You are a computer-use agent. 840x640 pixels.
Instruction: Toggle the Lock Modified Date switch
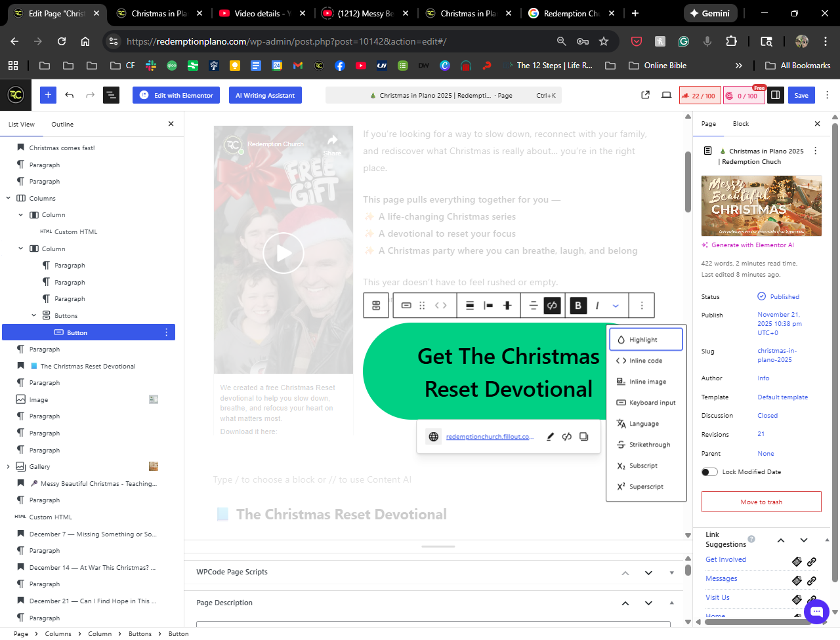point(709,472)
